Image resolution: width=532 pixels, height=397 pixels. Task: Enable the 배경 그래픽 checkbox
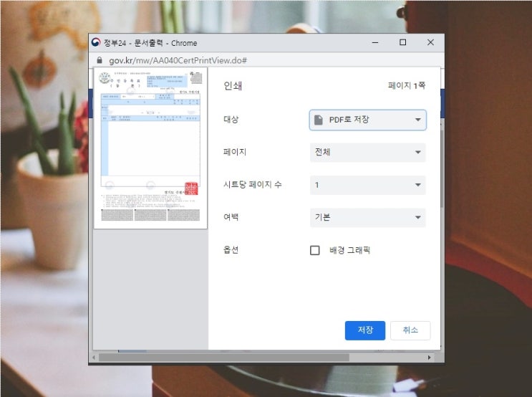point(315,250)
